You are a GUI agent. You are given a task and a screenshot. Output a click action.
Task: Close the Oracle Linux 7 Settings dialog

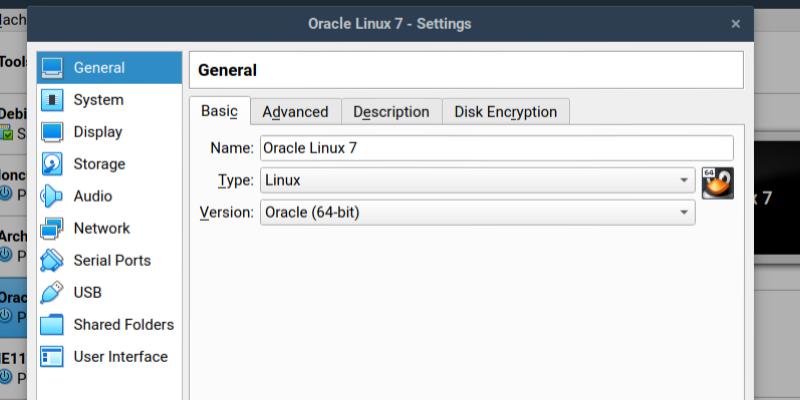click(x=736, y=23)
